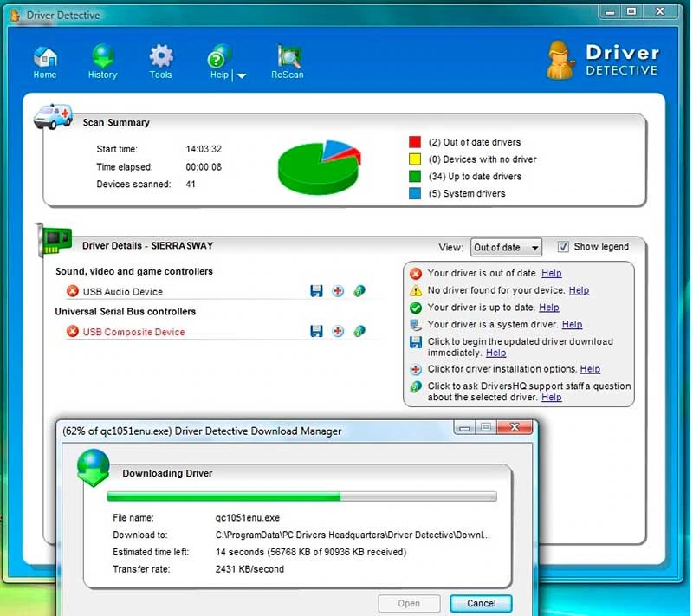The height and width of the screenshot is (616, 693).
Task: Maximize the Driver Detective main window
Action: pos(631,12)
